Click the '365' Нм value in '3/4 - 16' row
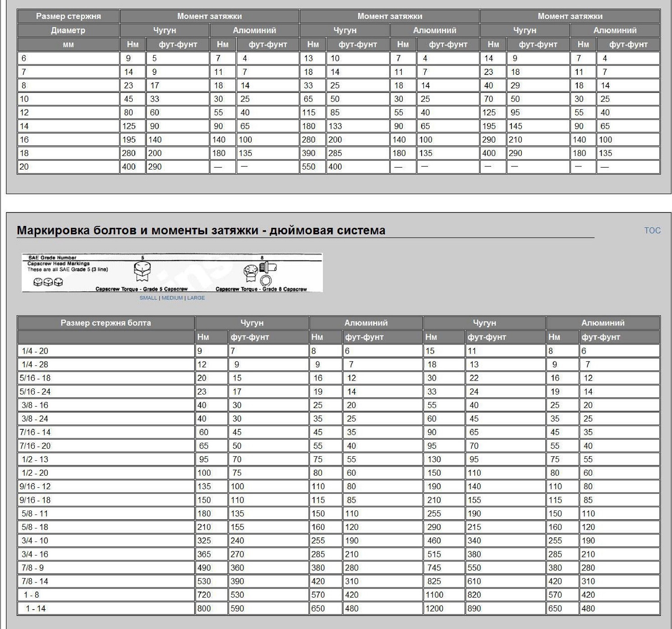Screen dimensions: 672x629 tap(212, 554)
